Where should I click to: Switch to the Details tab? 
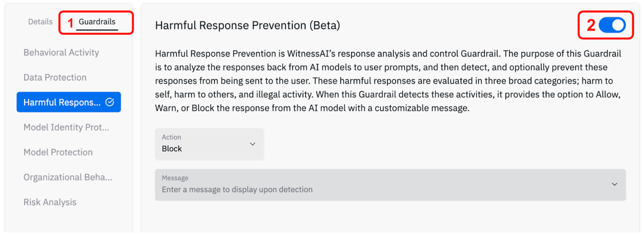[x=41, y=22]
